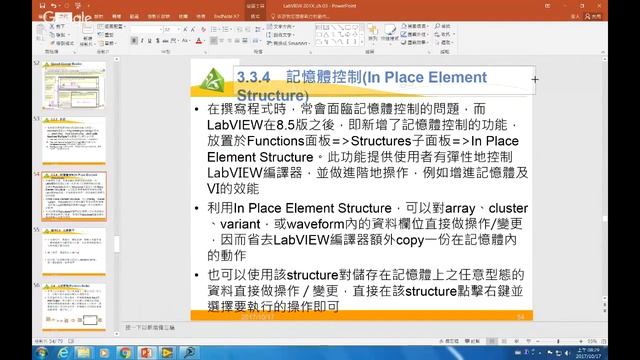Select slide 55 thumbnail
The image size is (640, 360).
(73, 251)
